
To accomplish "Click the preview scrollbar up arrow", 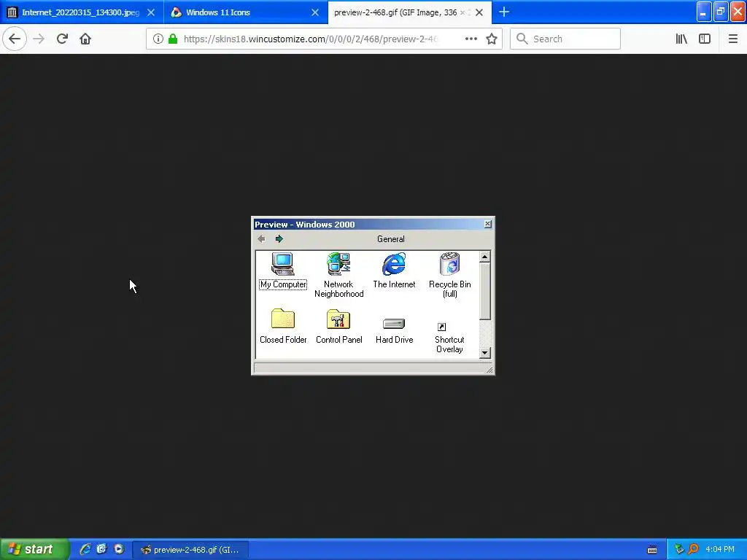I will [x=484, y=257].
